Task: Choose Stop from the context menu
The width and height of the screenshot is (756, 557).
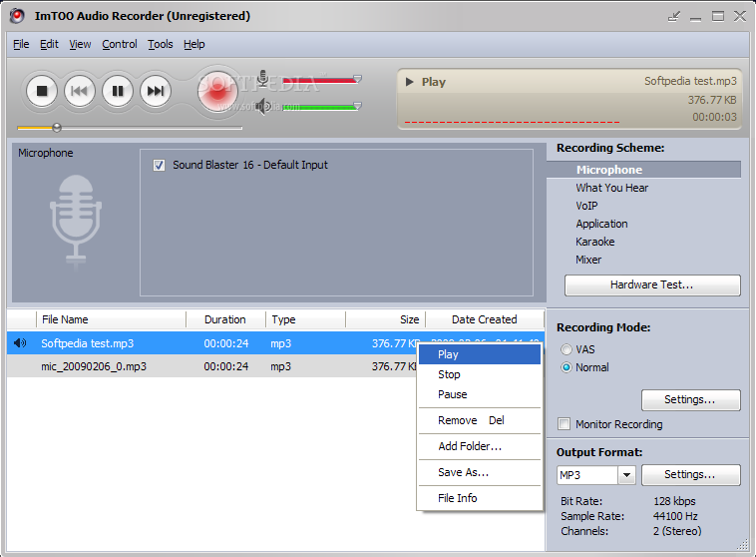Action: tap(480, 374)
